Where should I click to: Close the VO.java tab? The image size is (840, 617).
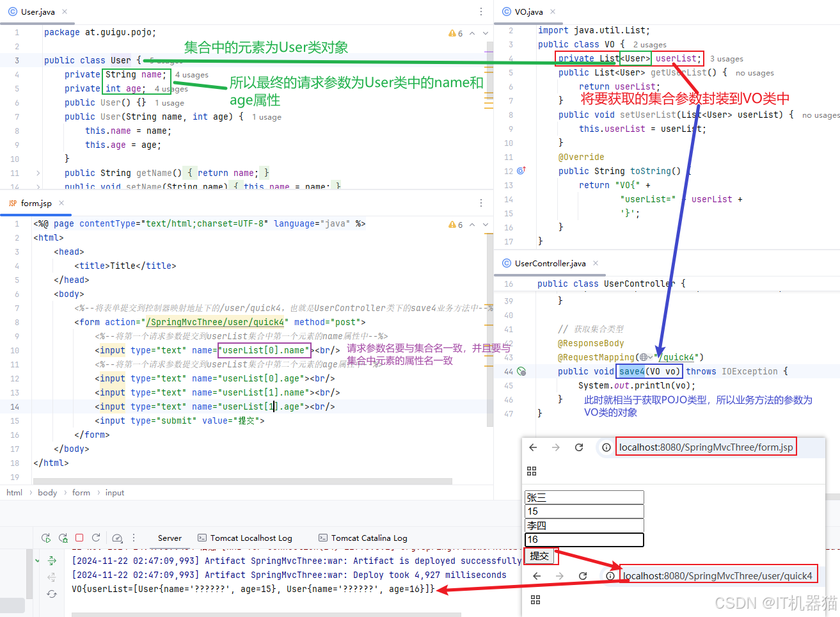coord(553,12)
